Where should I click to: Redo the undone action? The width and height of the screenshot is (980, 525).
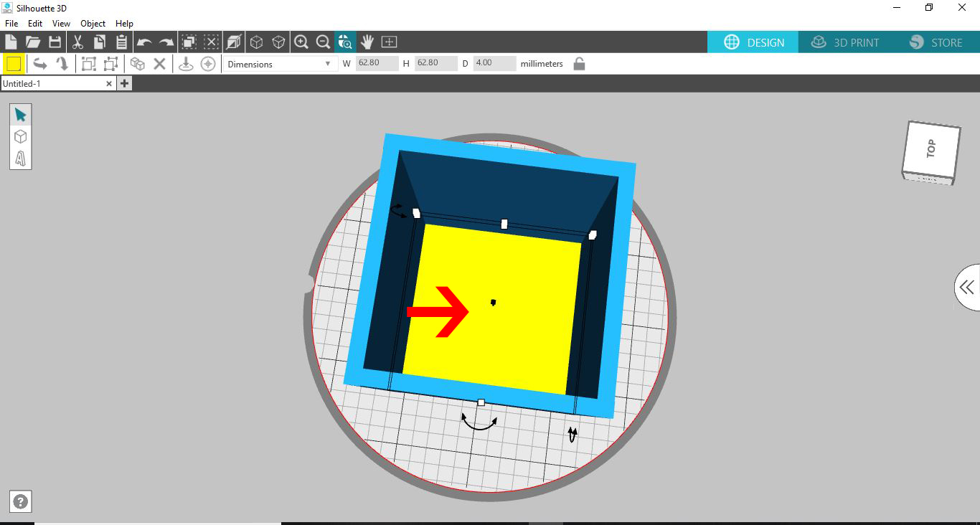[166, 42]
